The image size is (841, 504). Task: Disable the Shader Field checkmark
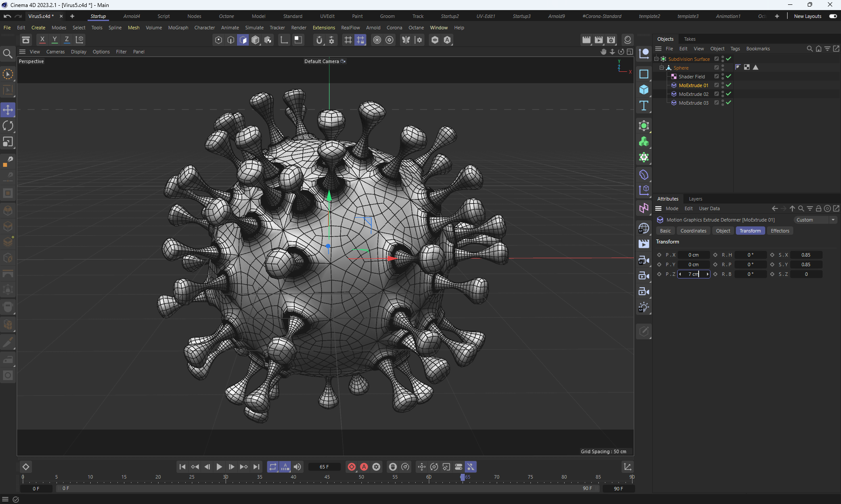pos(728,76)
